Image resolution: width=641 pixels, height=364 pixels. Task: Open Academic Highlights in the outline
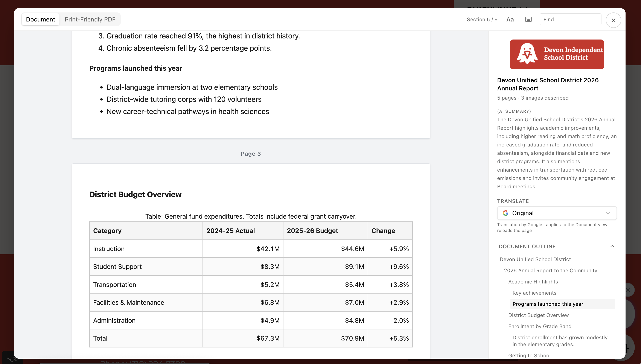[x=533, y=282]
